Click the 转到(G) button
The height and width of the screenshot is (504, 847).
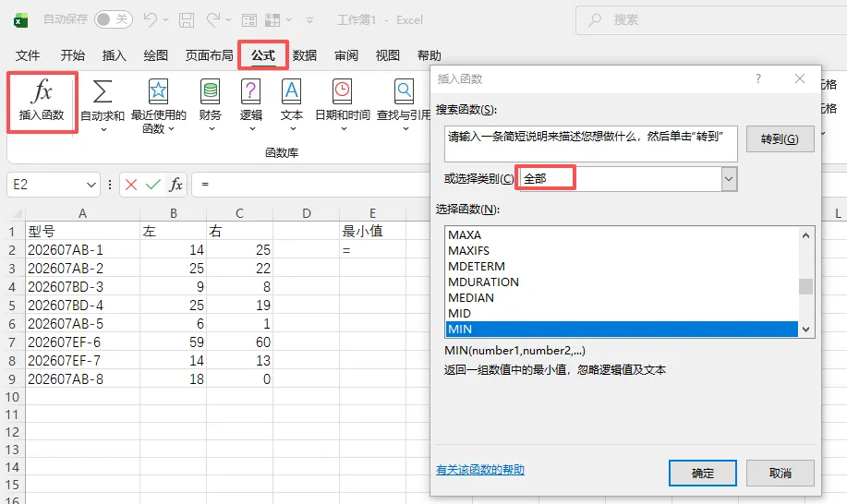point(780,139)
